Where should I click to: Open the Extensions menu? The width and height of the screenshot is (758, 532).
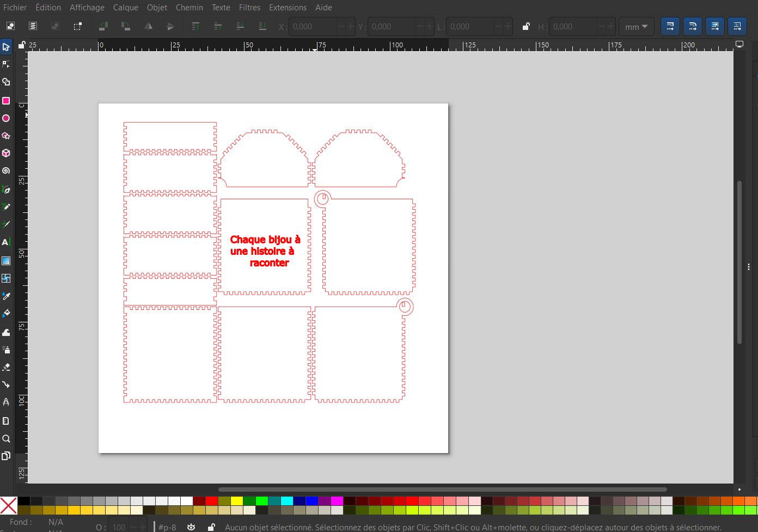pos(288,8)
